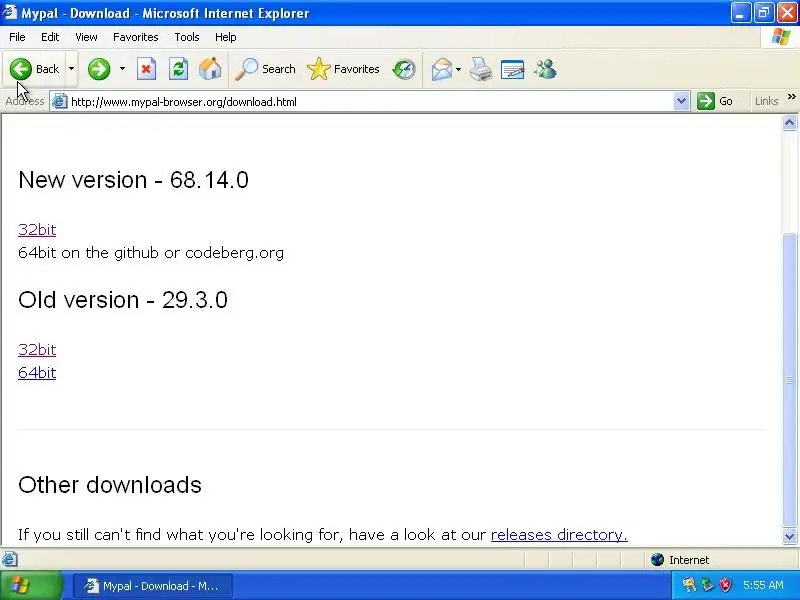Open the Favorites star toolbar button
Viewport: 800px width, 600px height.
(x=343, y=69)
